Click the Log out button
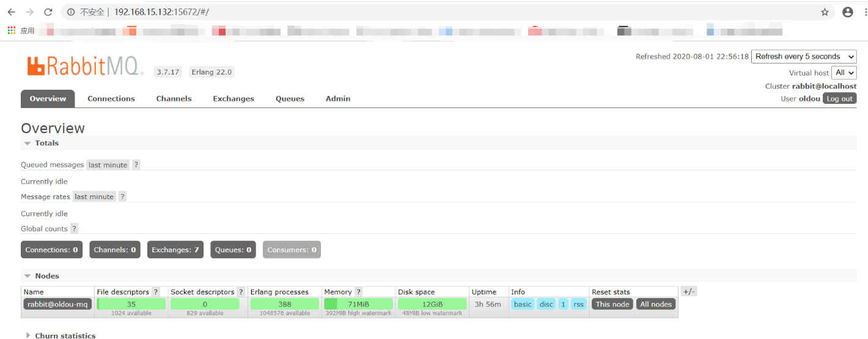 tap(839, 98)
